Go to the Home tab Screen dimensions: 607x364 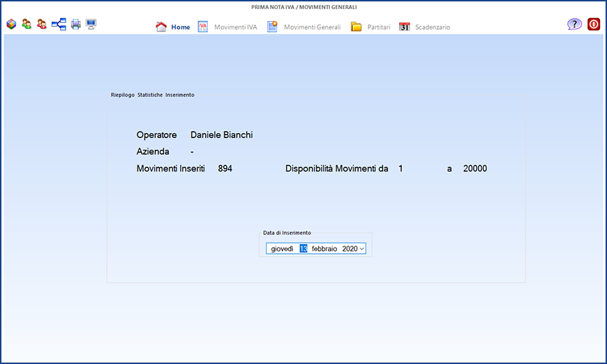(x=173, y=27)
